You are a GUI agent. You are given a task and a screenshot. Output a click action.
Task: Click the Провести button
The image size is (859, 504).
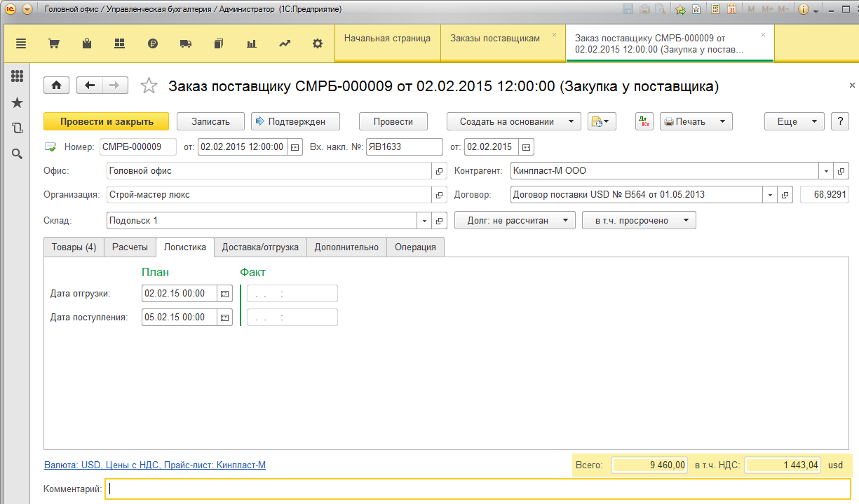[393, 121]
